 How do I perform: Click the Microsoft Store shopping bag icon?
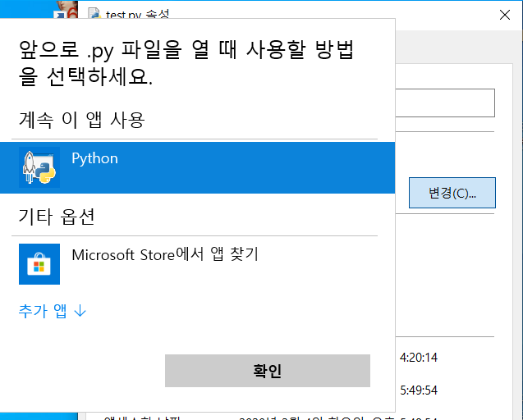click(39, 264)
